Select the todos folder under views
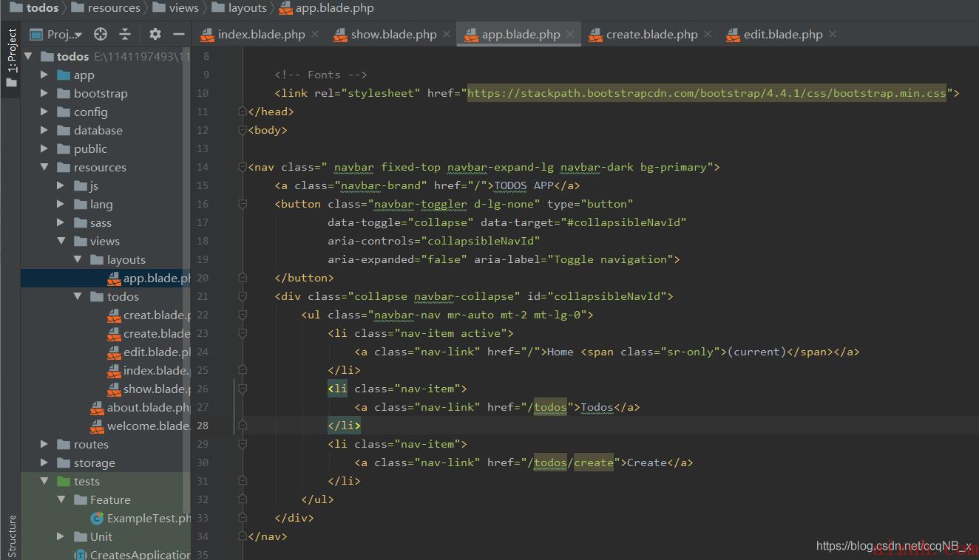 tap(115, 296)
